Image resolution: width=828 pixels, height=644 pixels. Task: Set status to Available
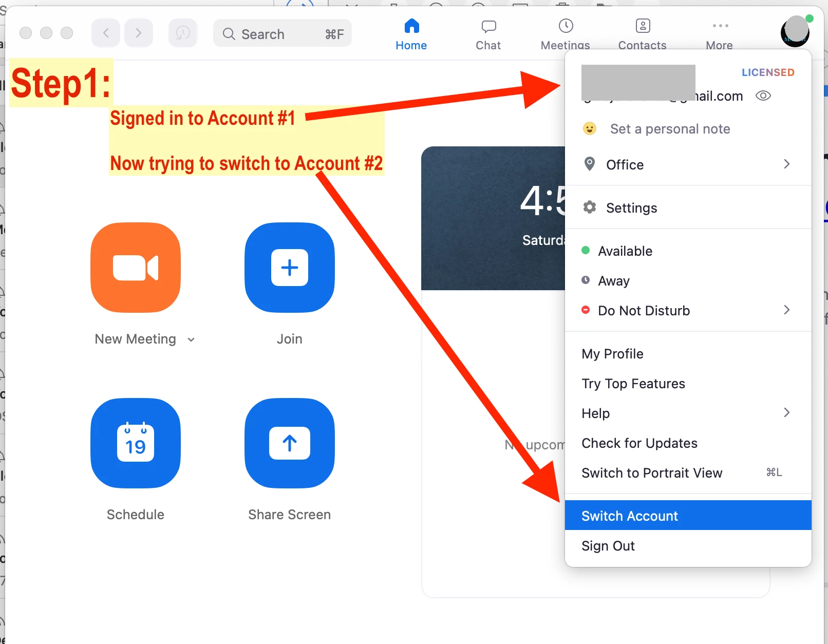click(688, 251)
